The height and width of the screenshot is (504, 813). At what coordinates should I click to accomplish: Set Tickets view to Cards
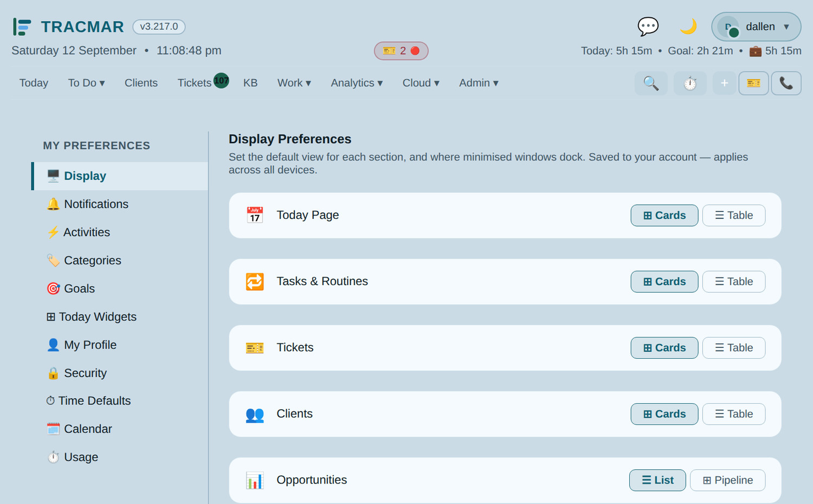(x=664, y=348)
